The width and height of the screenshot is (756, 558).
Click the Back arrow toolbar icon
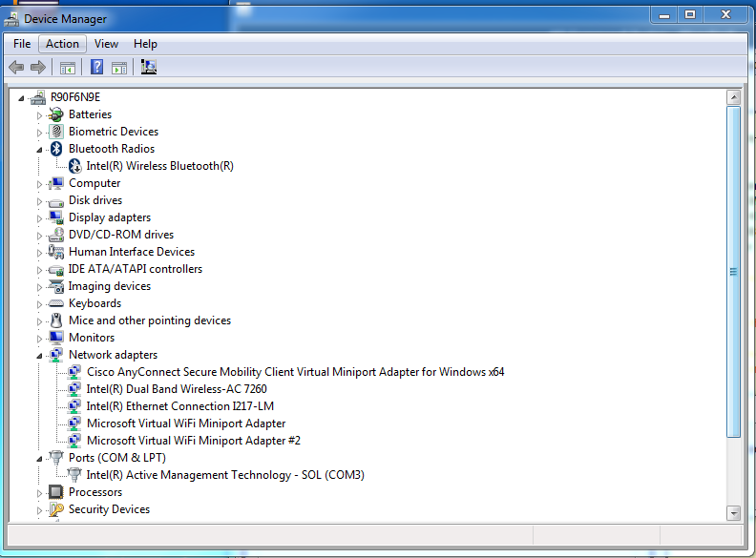pos(16,67)
